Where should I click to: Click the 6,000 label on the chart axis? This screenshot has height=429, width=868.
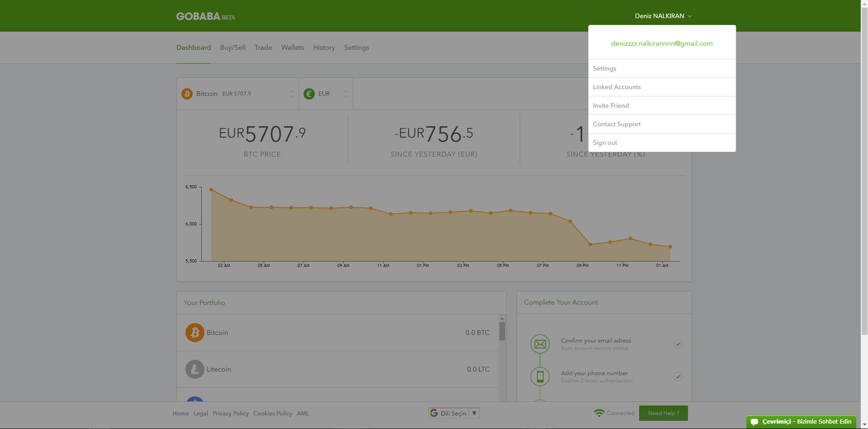click(191, 224)
